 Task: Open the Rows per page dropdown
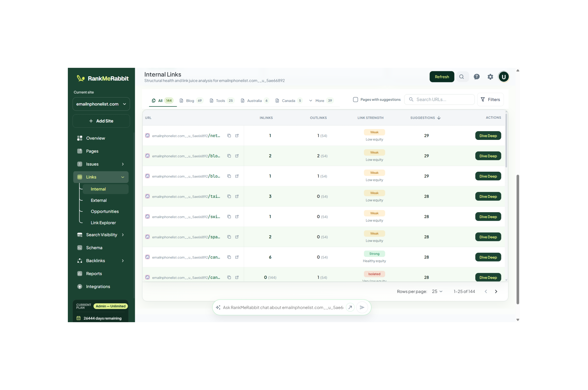[x=437, y=291]
